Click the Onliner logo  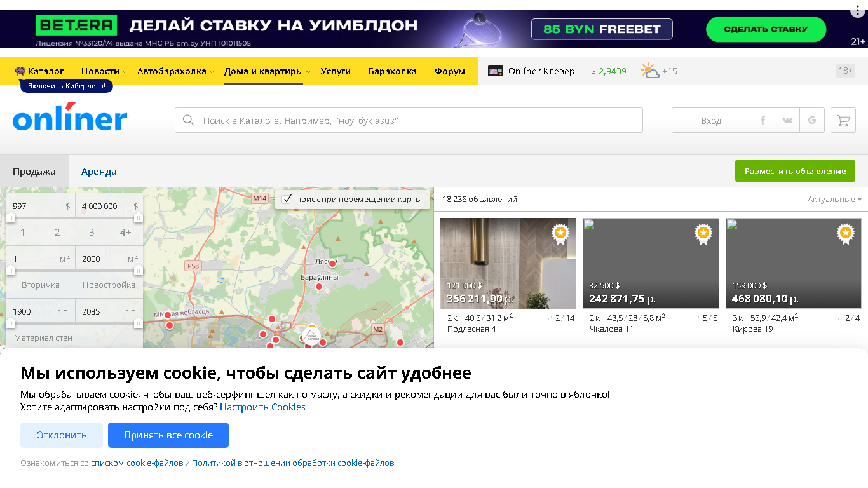[x=70, y=117]
